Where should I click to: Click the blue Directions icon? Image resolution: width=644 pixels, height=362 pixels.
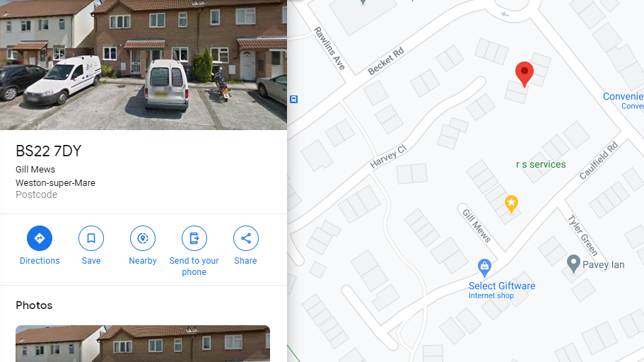(x=40, y=238)
